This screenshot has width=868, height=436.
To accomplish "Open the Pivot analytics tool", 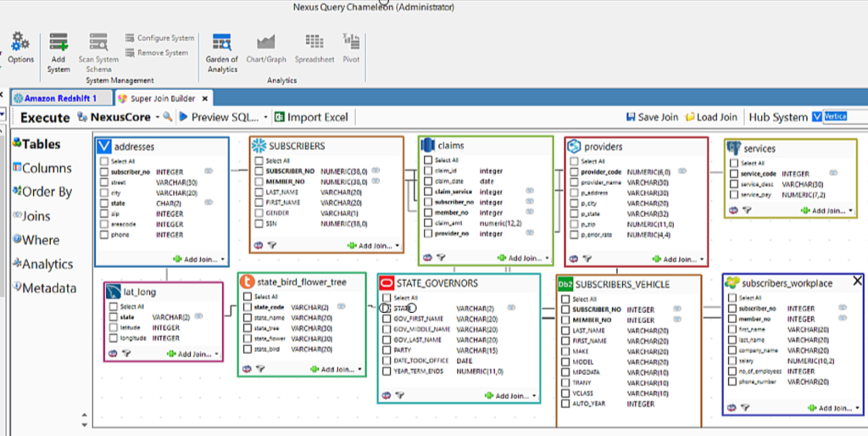I will (351, 42).
